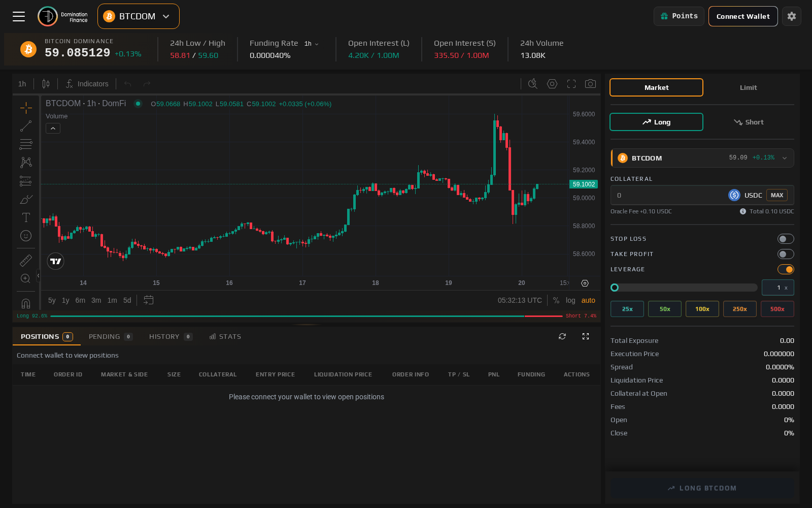
Task: Select the forecasting and measurement tool
Action: 26,181
